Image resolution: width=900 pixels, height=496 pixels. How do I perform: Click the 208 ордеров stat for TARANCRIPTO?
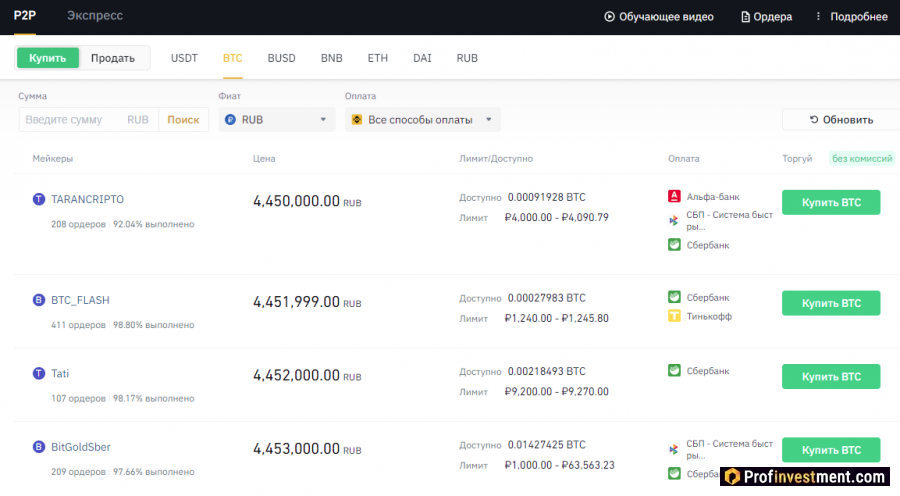(78, 224)
